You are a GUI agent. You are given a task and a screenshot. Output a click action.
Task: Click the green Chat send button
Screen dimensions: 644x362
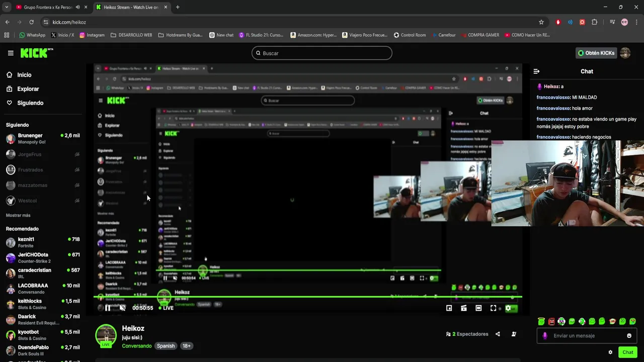627,352
